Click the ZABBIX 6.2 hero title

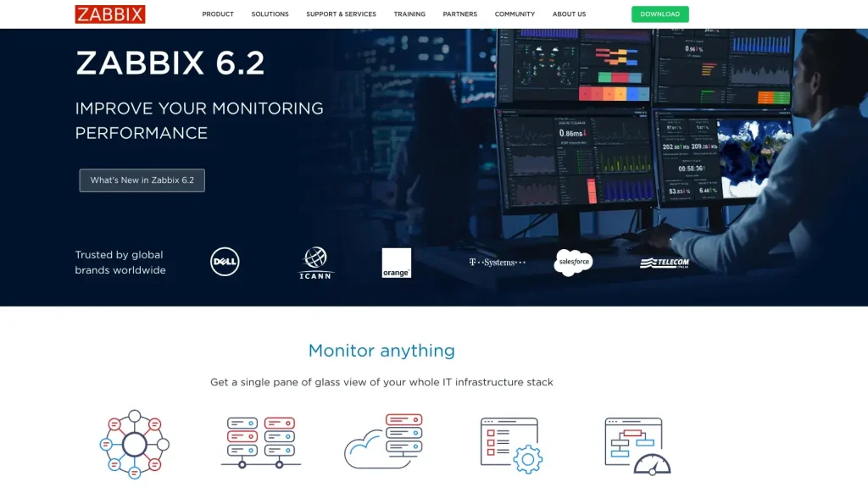coord(170,63)
